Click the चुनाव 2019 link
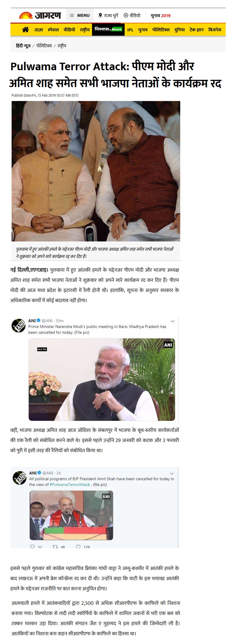The height and width of the screenshot is (644, 235). (x=161, y=16)
